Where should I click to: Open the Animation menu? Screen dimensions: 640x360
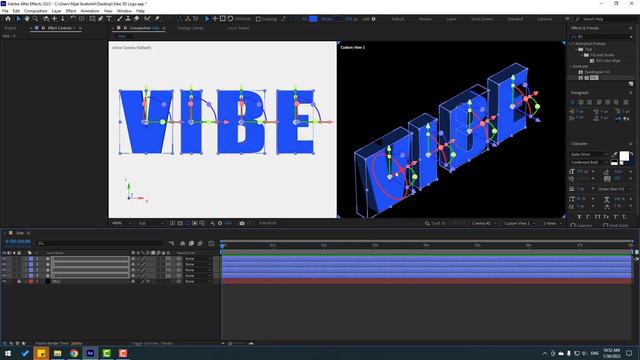click(90, 11)
